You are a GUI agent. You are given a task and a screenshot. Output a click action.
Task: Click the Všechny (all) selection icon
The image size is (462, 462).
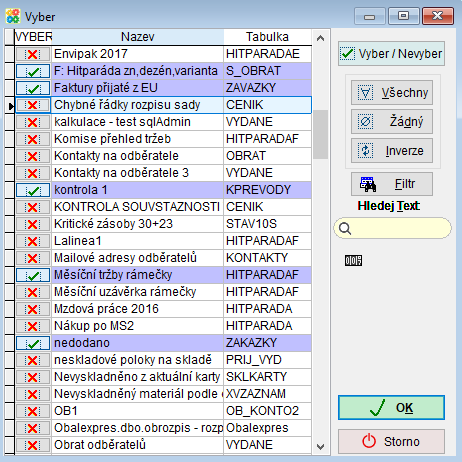coord(365,93)
